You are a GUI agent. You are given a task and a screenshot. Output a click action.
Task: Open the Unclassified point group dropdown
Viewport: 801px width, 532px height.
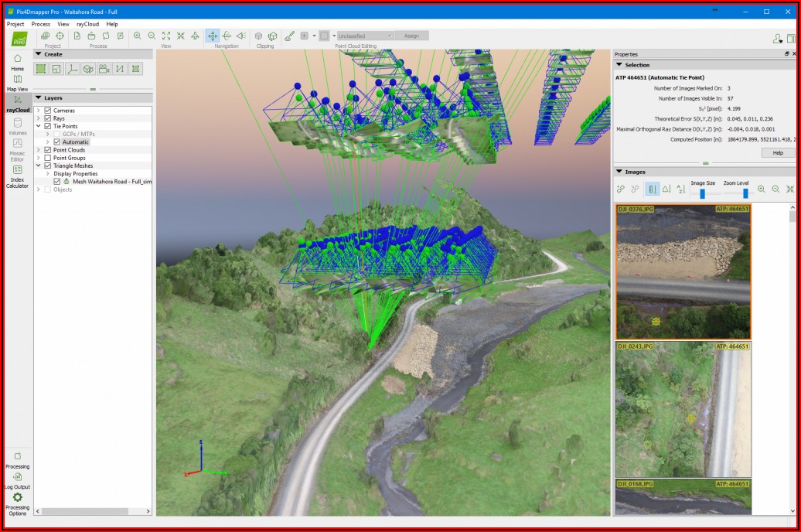(x=366, y=36)
